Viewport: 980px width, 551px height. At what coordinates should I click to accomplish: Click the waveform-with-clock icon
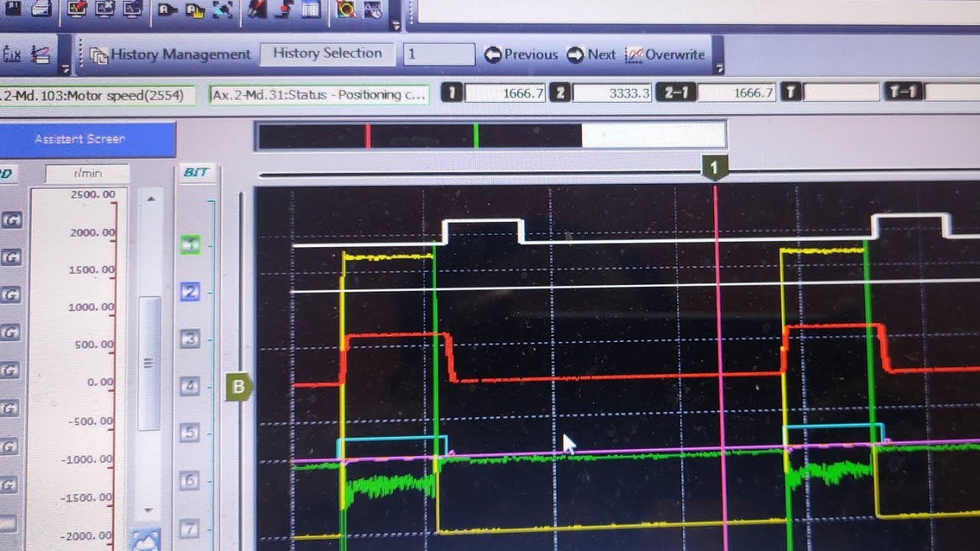click(372, 9)
